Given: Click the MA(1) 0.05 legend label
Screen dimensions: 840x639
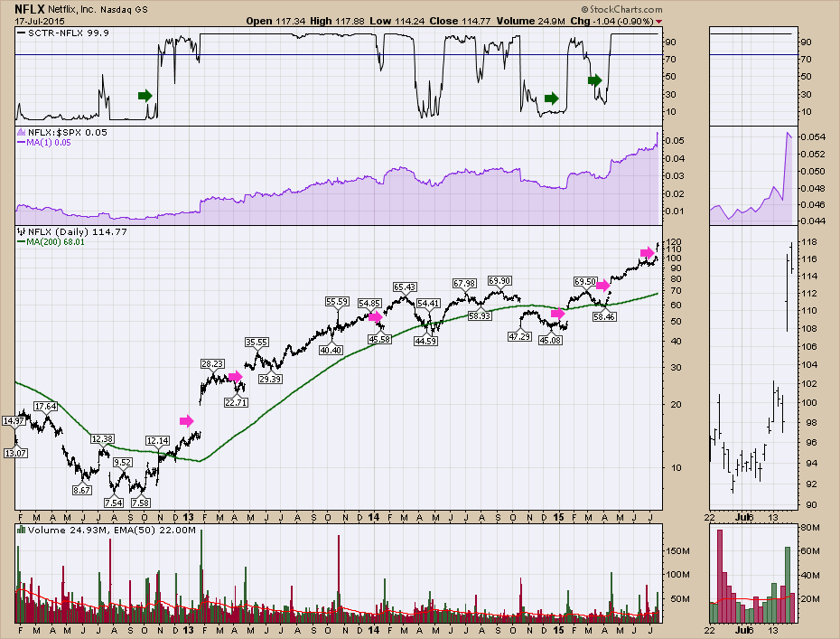Looking at the screenshot, I should (x=48, y=143).
